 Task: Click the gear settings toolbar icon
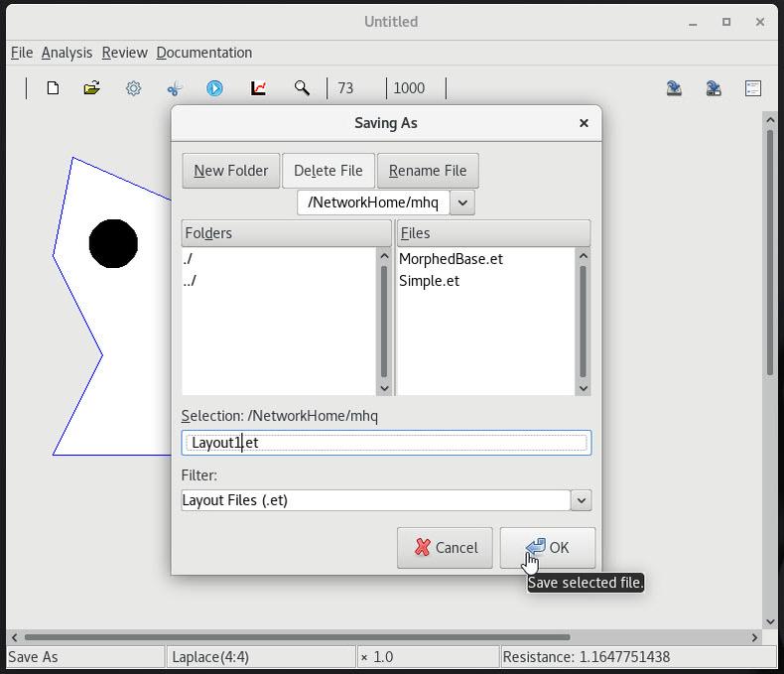[x=133, y=88]
